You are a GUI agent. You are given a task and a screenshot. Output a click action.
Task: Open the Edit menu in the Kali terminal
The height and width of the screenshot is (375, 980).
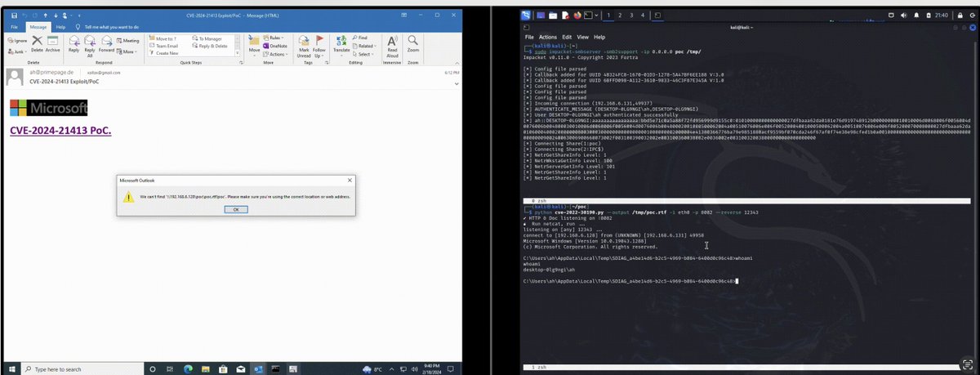point(567,37)
